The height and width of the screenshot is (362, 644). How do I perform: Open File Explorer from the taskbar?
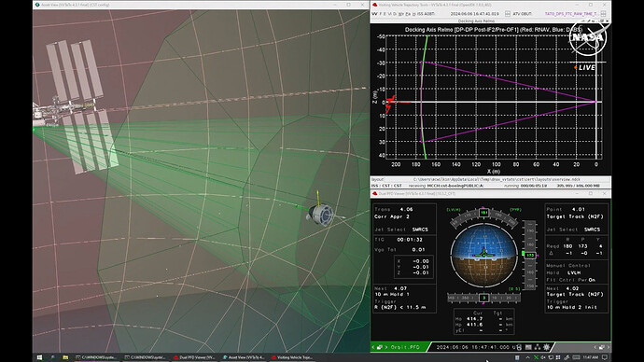[65, 357]
